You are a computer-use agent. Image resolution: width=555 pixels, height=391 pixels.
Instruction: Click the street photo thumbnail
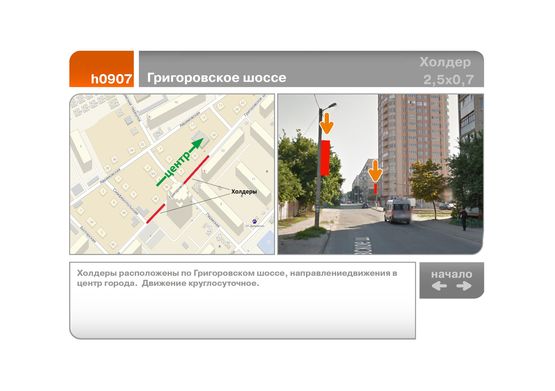point(381,174)
